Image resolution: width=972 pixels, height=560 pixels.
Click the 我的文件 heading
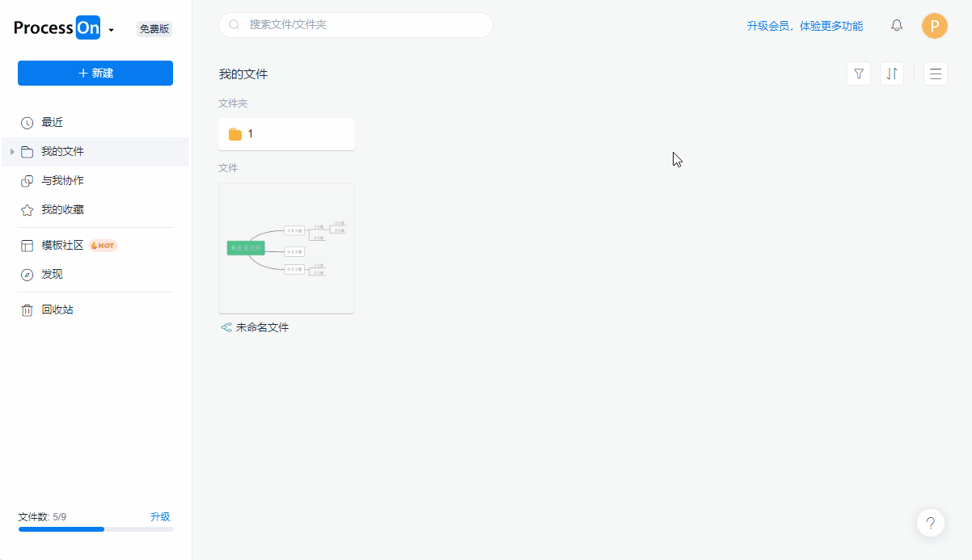(243, 74)
